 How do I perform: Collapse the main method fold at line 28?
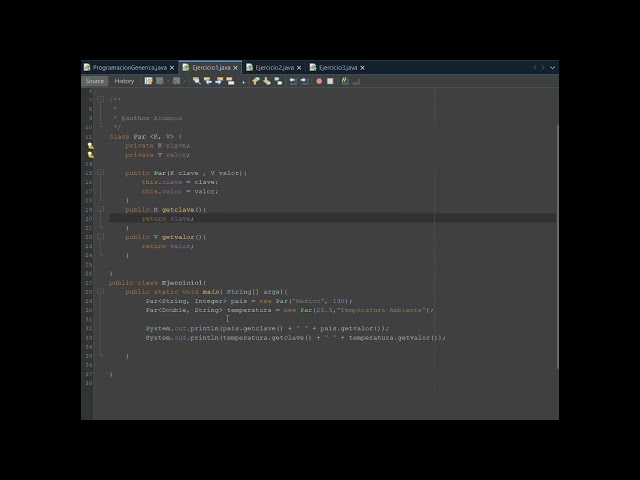(x=100, y=291)
